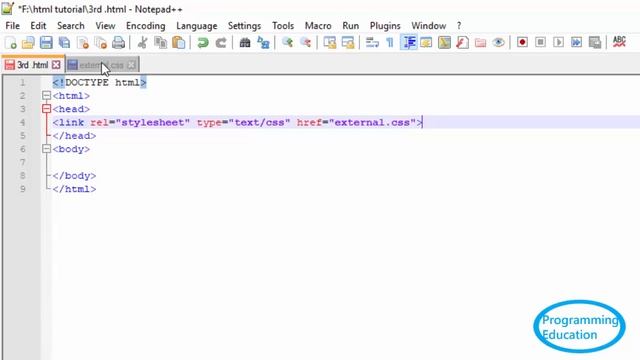Open the Window menu
Image resolution: width=640 pixels, height=360 pixels.
429,26
